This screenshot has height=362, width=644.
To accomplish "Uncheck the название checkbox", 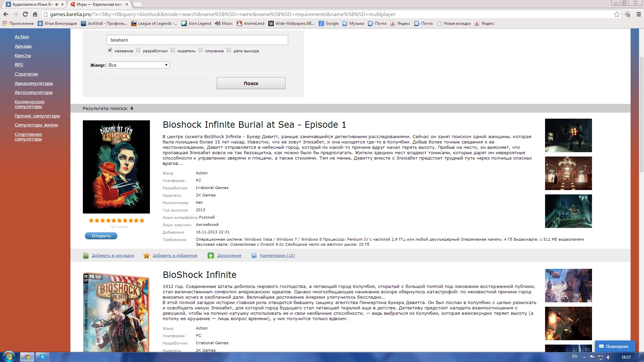I will tap(110, 50).
